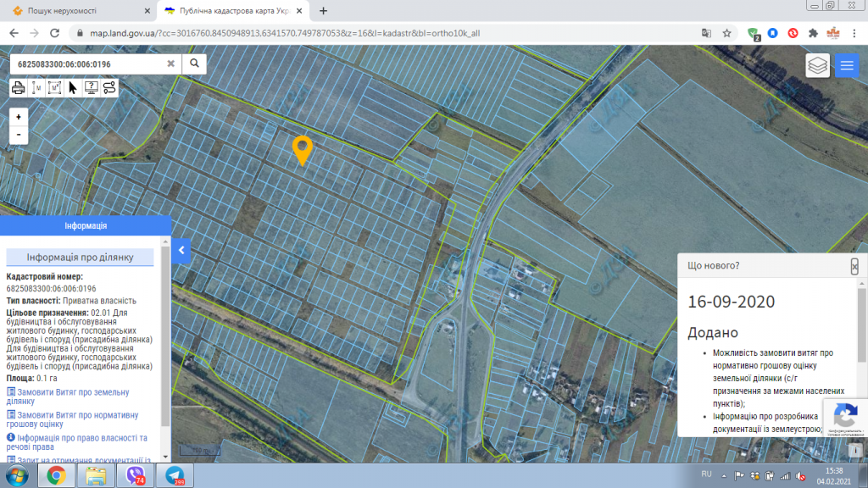Click the print map icon

[x=18, y=87]
